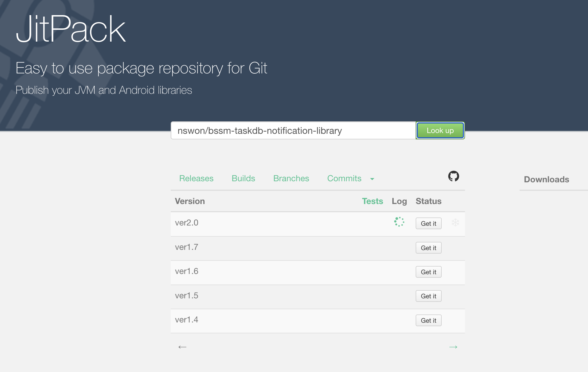Click Get it for ver1.7
The width and height of the screenshot is (588, 372).
pyautogui.click(x=428, y=248)
